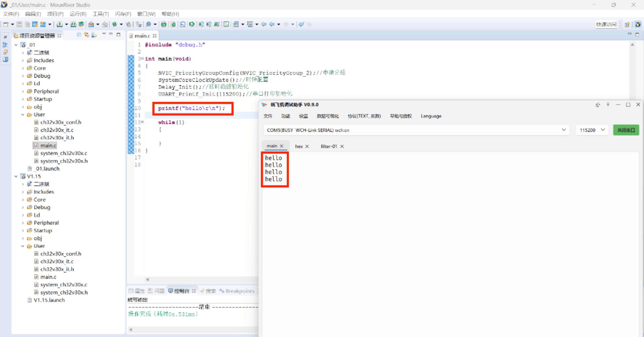The width and height of the screenshot is (644, 337).
Task: Open the COM5 serial port dropdown
Action: (x=564, y=130)
